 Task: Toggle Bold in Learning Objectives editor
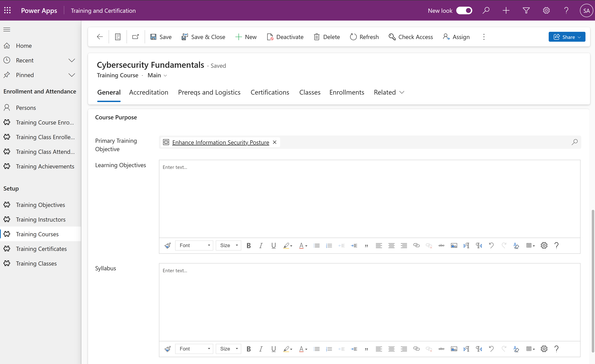(x=249, y=246)
